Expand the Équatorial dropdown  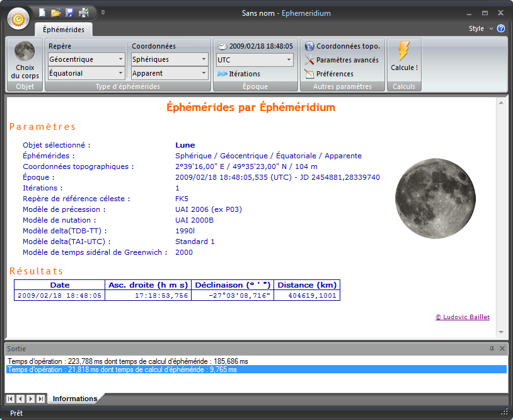pos(86,73)
